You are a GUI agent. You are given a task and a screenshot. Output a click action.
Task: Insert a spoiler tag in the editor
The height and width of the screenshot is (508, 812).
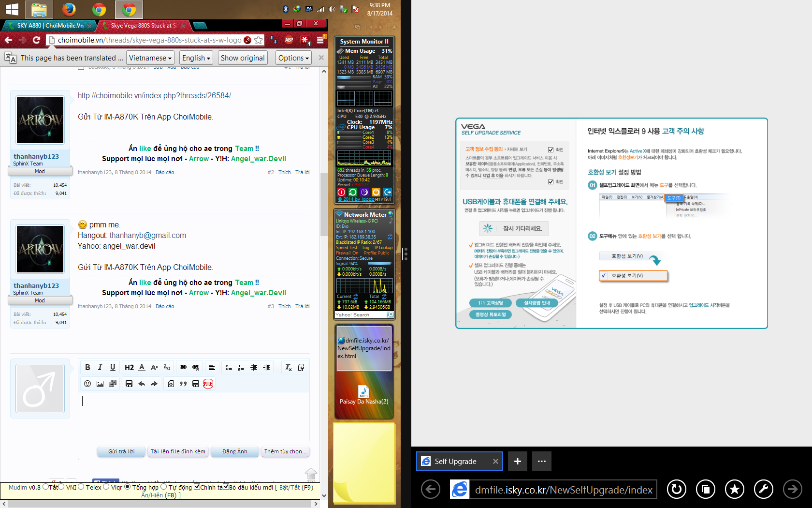(208, 384)
